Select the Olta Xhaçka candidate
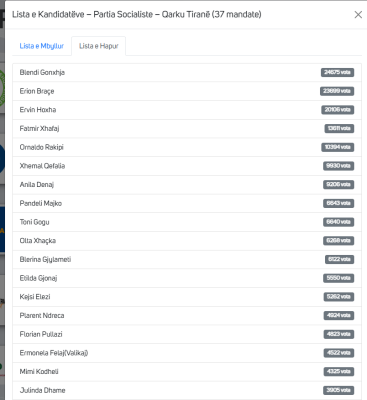This screenshot has width=367, height=400. click(187, 240)
